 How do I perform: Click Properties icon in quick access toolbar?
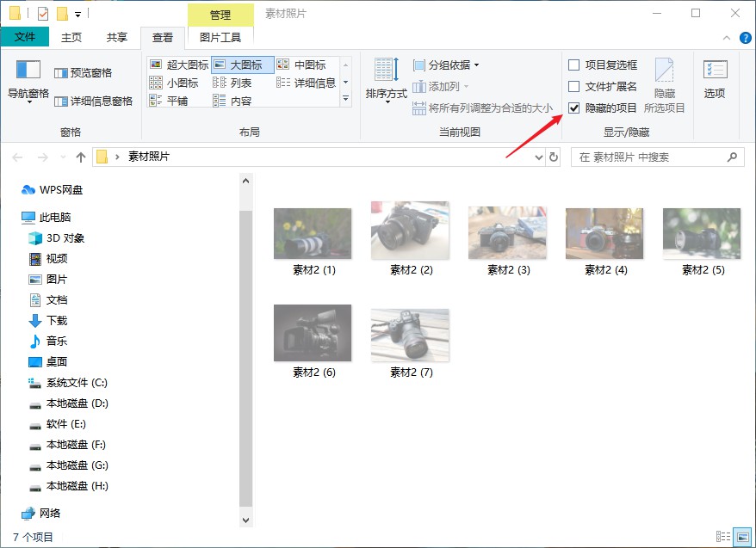43,14
